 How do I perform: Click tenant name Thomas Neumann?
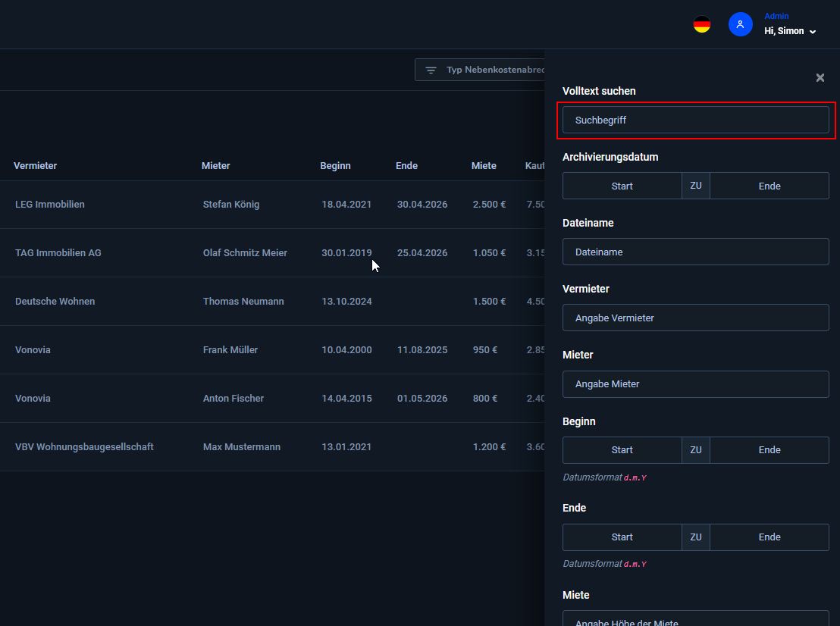(243, 302)
